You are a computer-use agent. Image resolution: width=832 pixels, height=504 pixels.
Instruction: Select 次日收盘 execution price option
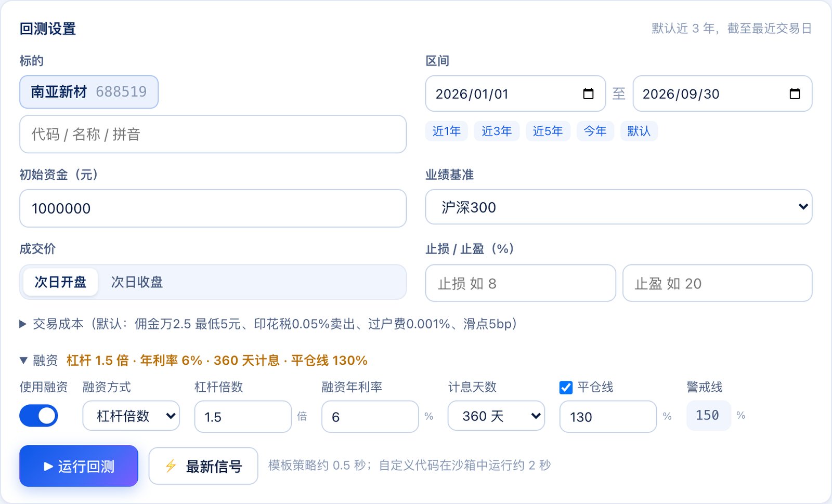coord(137,282)
